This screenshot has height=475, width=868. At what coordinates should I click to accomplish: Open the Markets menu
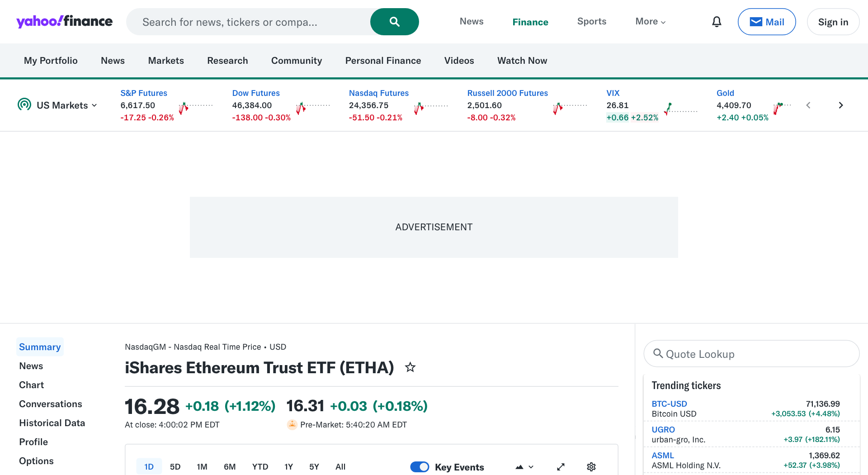[166, 61]
